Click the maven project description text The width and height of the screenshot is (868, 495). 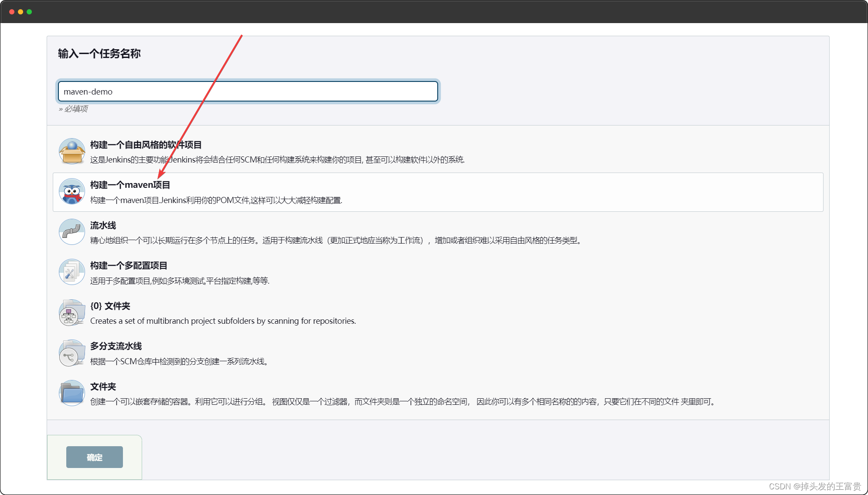pos(216,200)
